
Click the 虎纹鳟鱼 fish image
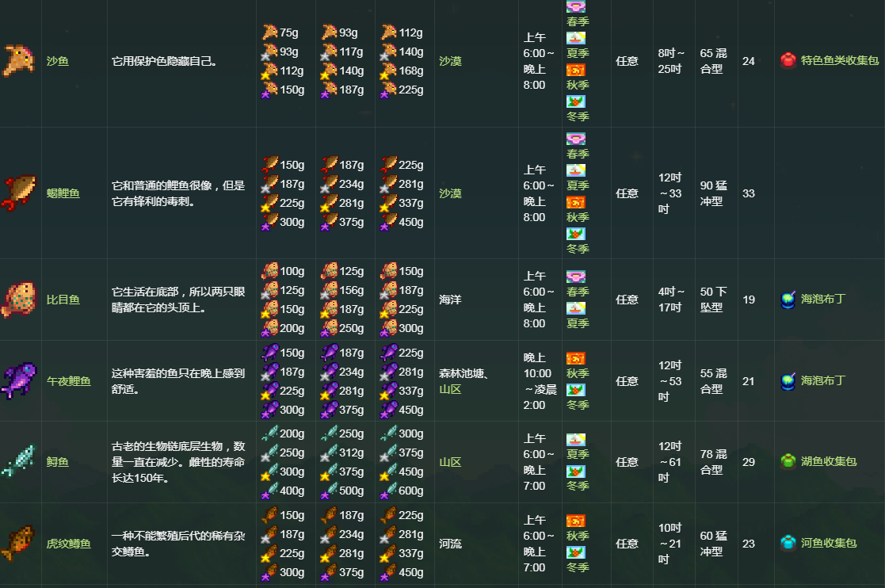(x=19, y=544)
